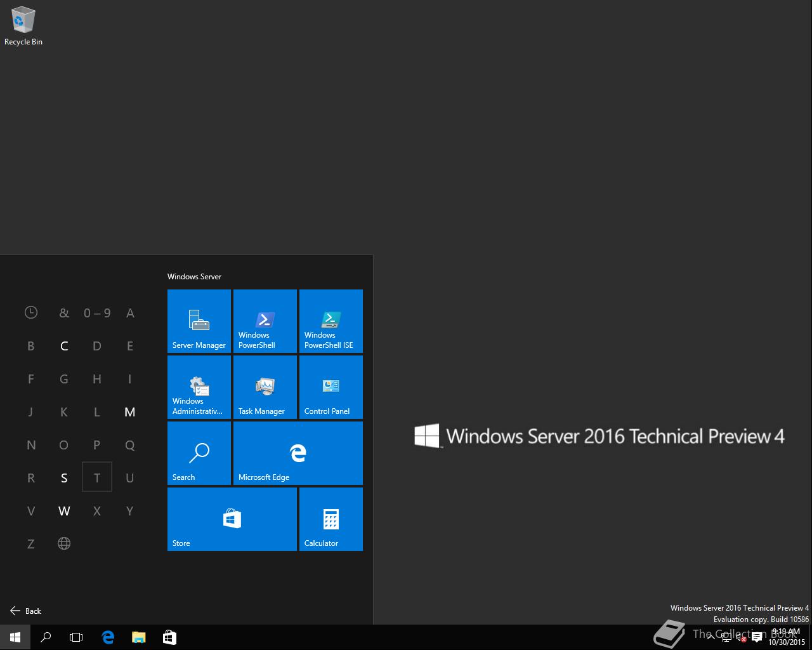The image size is (812, 650).
Task: Click the Windows Server tile group header
Action: click(194, 277)
